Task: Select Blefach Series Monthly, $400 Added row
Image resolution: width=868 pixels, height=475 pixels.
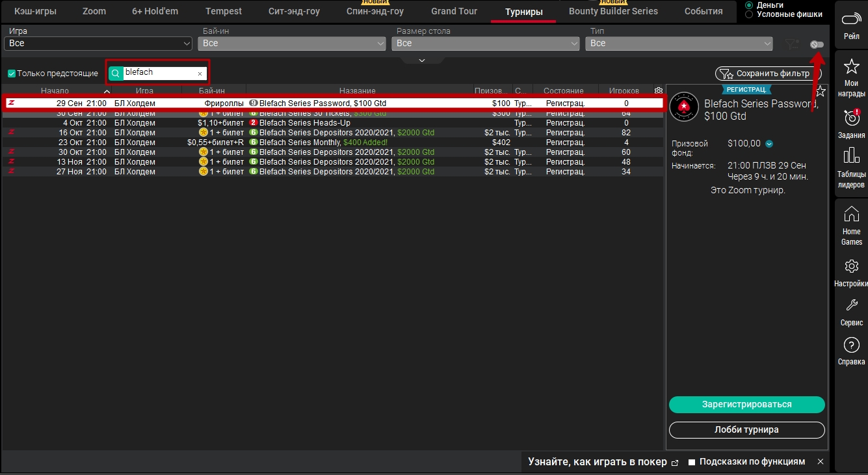Action: (333, 142)
